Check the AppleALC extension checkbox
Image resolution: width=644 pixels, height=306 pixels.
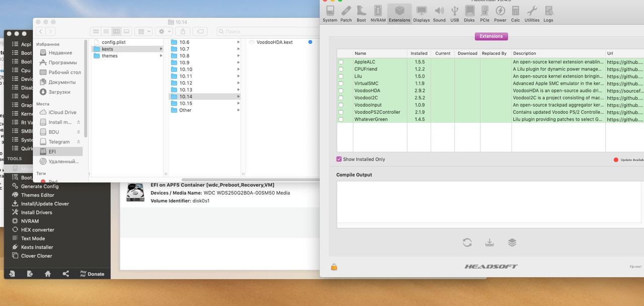(341, 62)
